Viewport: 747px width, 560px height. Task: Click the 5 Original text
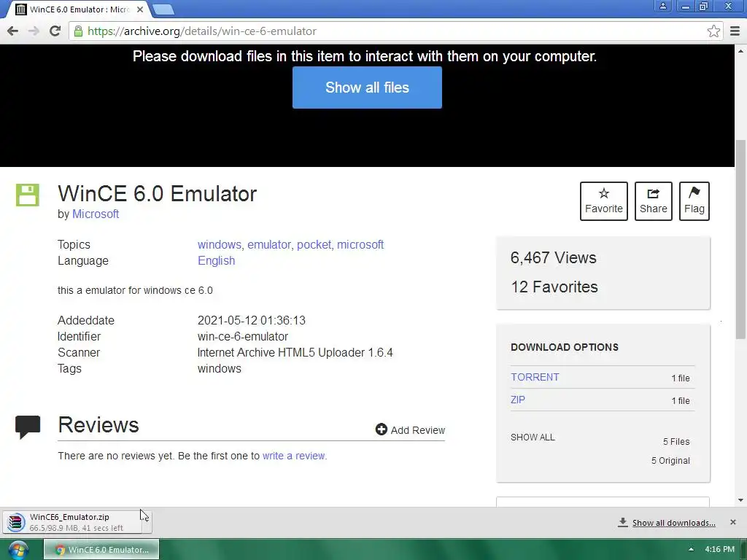pos(670,461)
